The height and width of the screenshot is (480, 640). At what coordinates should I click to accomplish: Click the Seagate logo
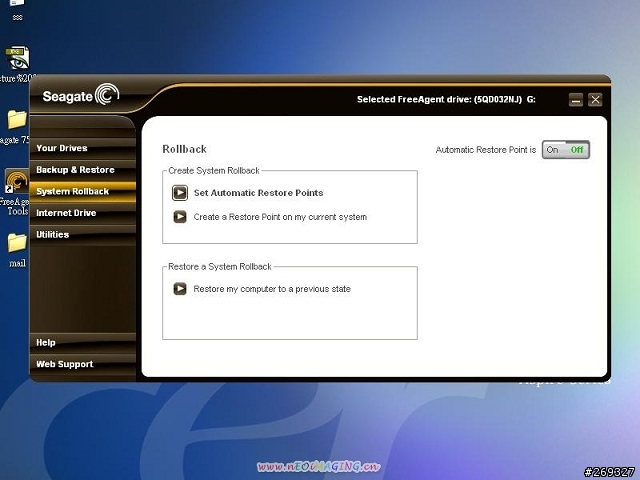(x=81, y=95)
